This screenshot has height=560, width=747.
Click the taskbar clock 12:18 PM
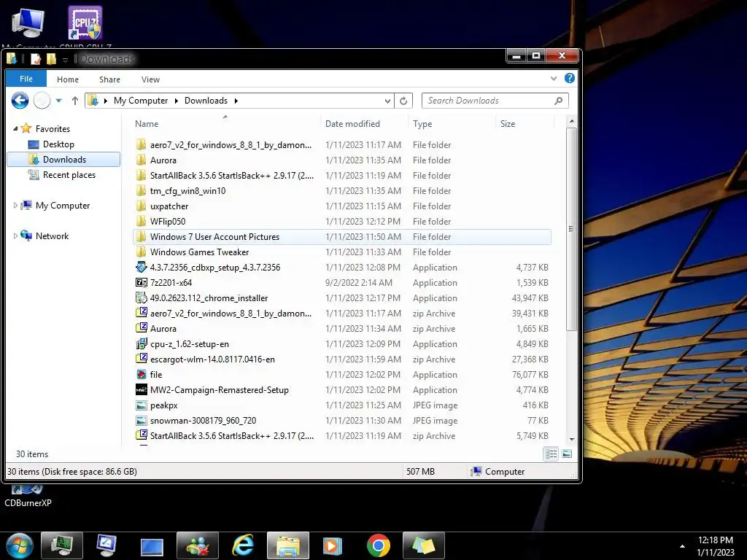(x=715, y=540)
